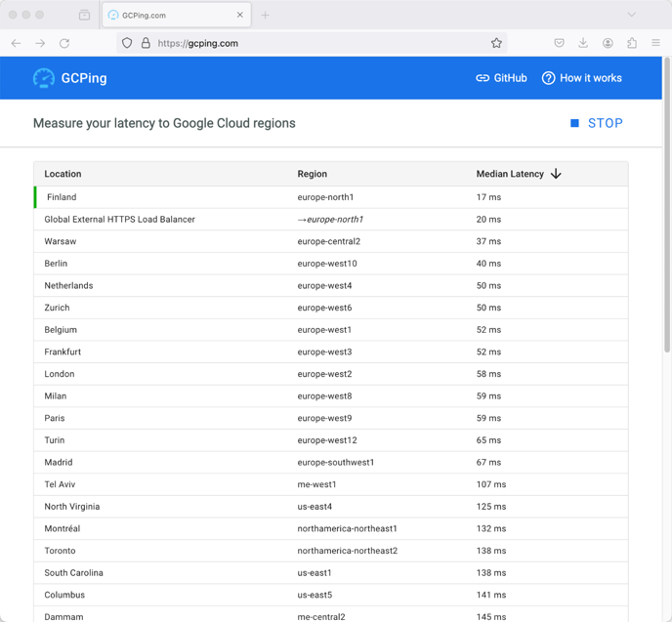Click the Netherlands location cell
Screen dimensions: 672x622
click(x=68, y=286)
